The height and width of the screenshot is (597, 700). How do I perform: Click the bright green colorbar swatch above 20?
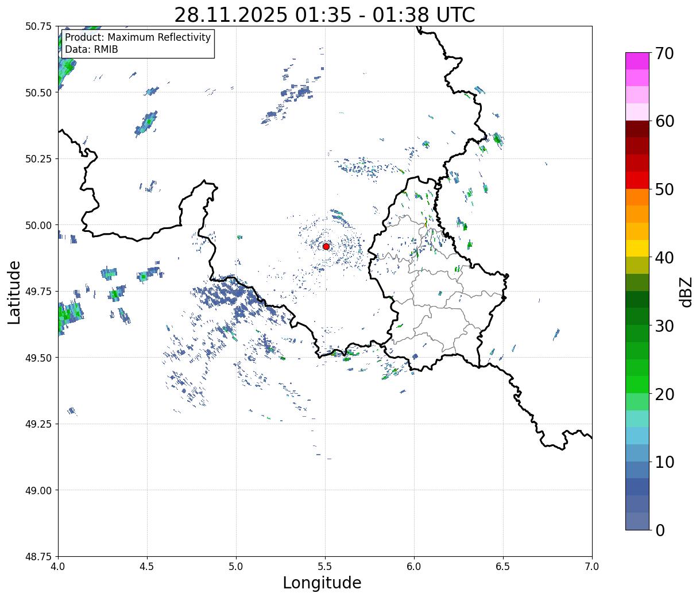[637, 385]
